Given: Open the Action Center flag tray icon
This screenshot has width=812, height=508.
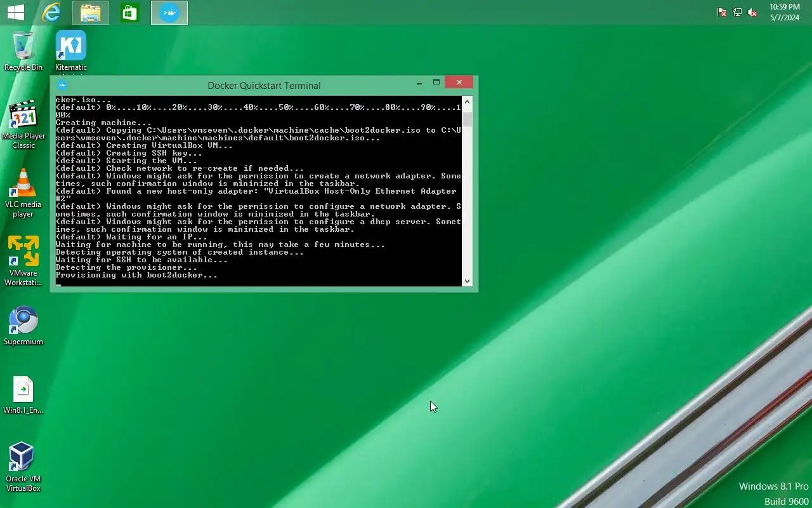Looking at the screenshot, I should pos(721,12).
